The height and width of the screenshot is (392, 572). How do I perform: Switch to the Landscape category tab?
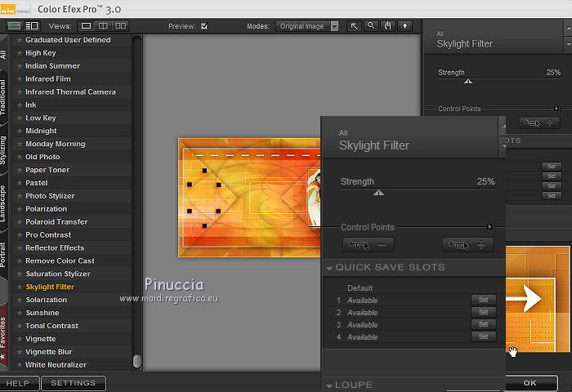click(x=4, y=203)
